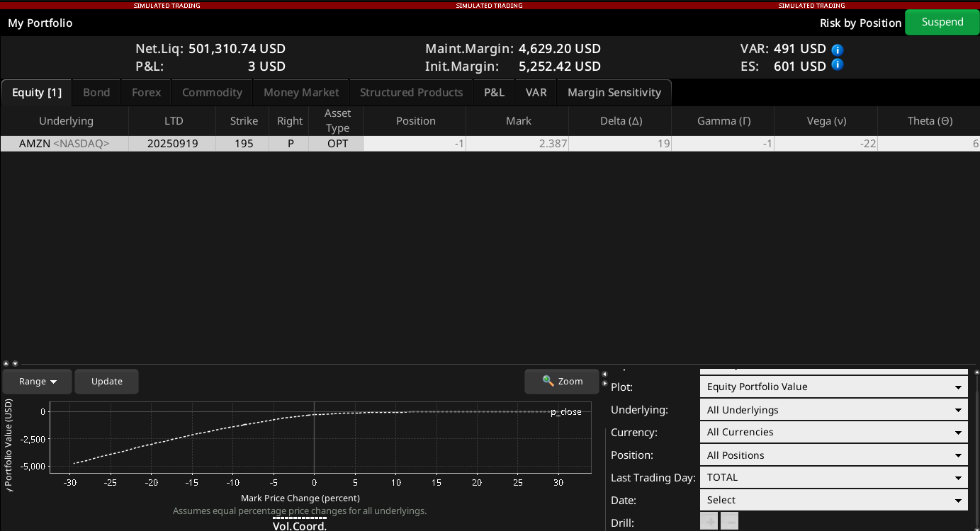The width and height of the screenshot is (980, 531).
Task: Click the Init.Margin value 5,252.42 USD
Action: point(560,67)
